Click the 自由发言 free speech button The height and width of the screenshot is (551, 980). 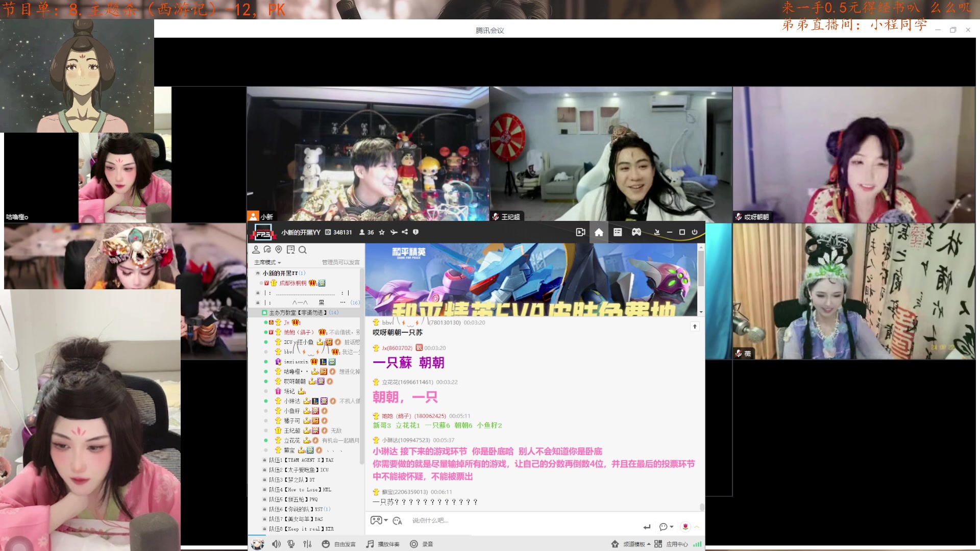339,544
